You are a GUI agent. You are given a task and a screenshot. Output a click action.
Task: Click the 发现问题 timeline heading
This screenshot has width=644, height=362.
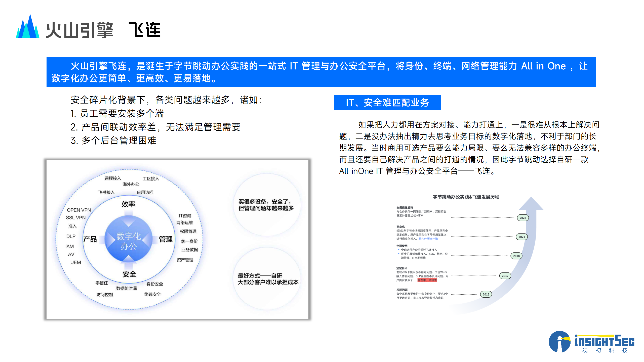click(x=402, y=290)
